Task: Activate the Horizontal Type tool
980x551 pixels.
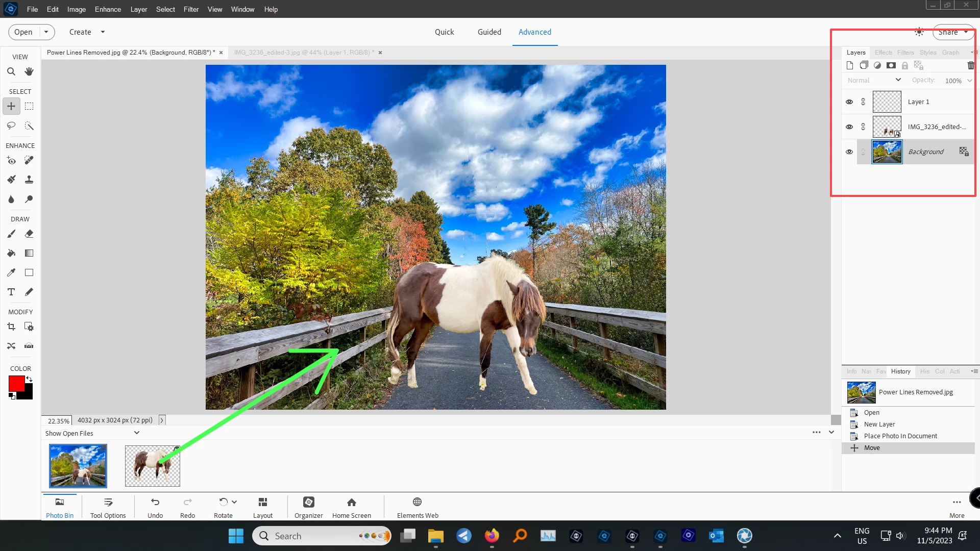Action: [11, 292]
